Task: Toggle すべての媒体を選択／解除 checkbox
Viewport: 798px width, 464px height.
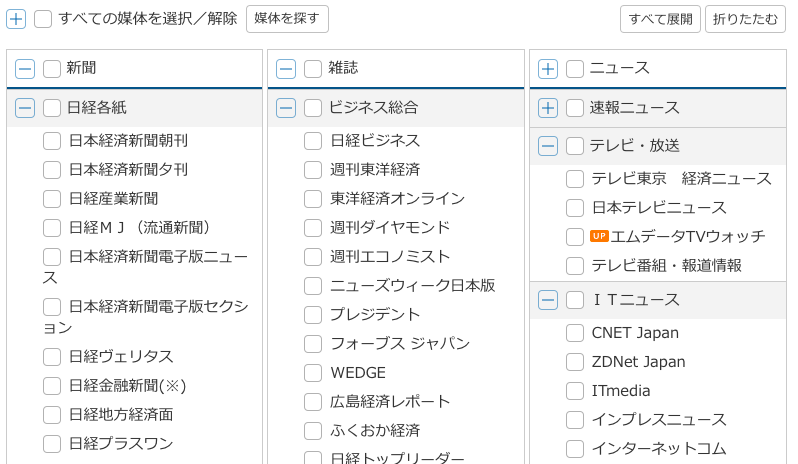Action: click(43, 19)
